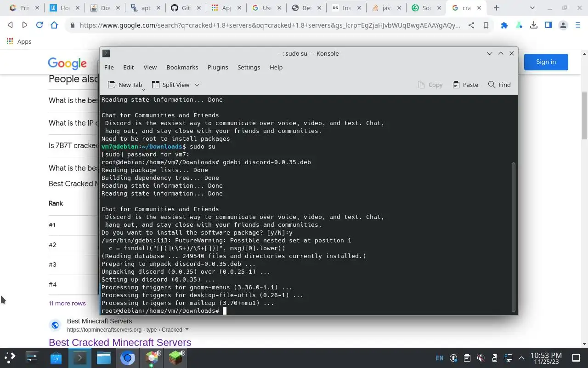Open the Minecraft grass block taskbar icon
The width and height of the screenshot is (588, 368).
(x=175, y=357)
